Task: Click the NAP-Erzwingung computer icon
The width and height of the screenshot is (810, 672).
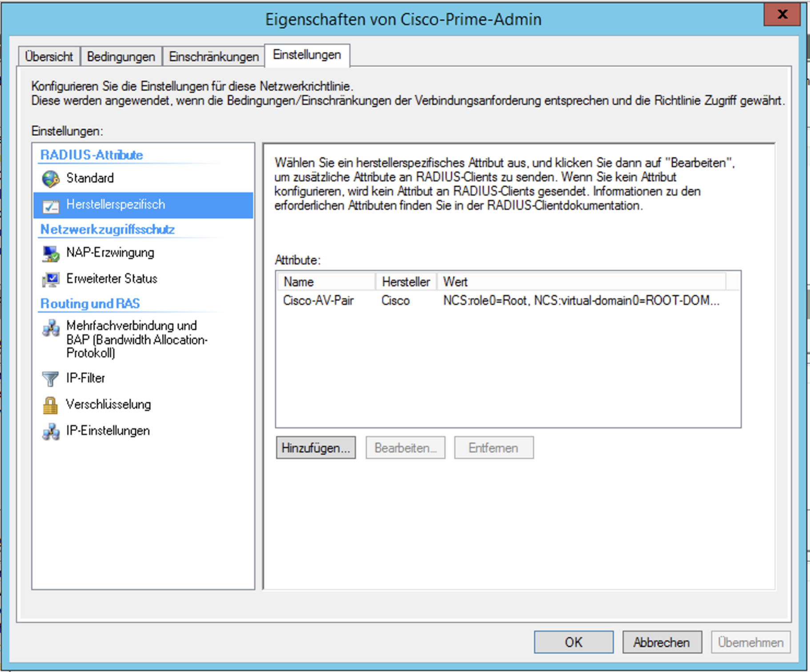Action: coord(51,253)
